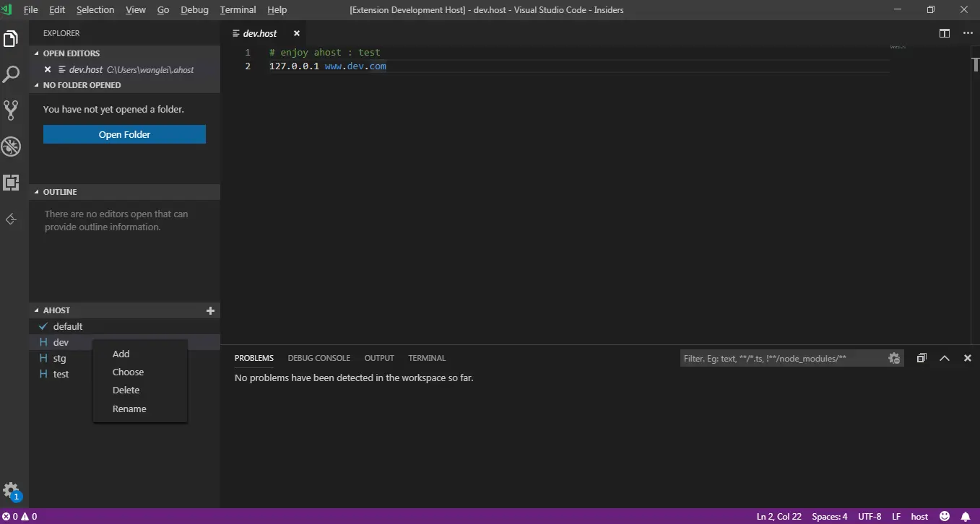Click the activity bar icon below Extensions

click(11, 219)
